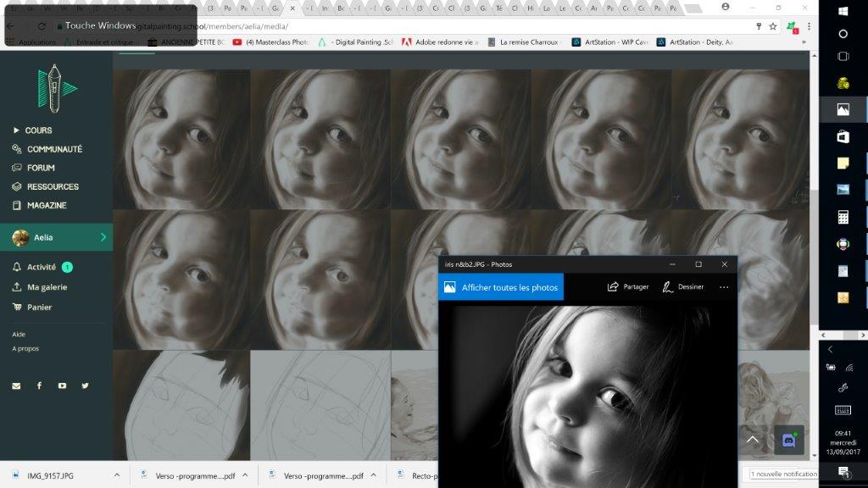Expand options for the IMG_9157.JPG download
Viewport: 868px width, 488px height.
(116, 475)
